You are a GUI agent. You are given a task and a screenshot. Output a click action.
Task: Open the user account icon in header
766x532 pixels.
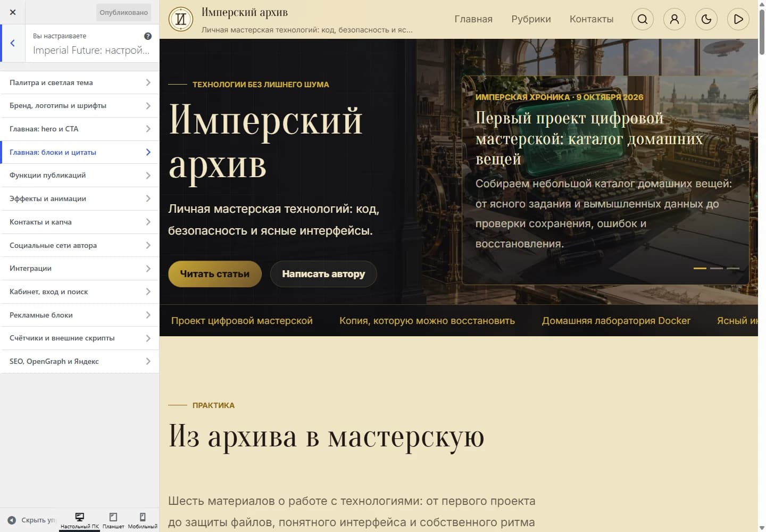pos(675,19)
